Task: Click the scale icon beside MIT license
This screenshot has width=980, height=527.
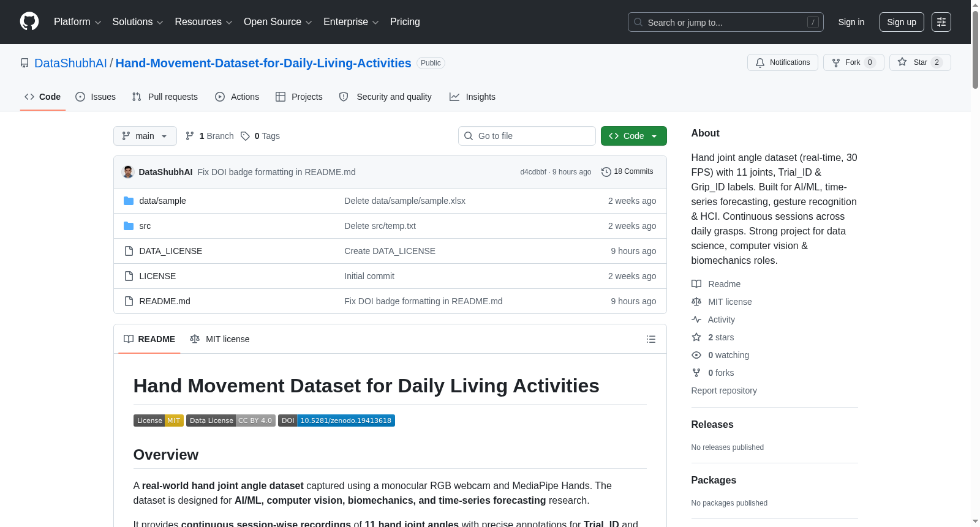Action: (x=696, y=302)
